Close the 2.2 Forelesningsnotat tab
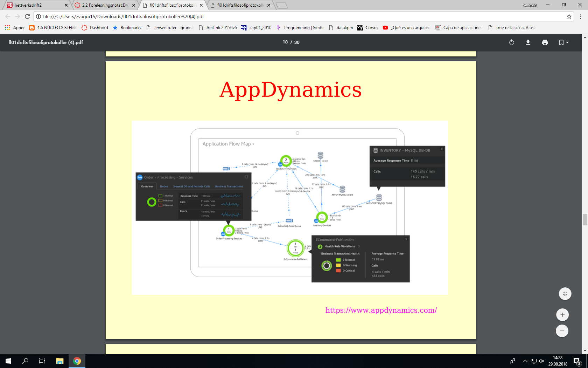The height and width of the screenshot is (368, 588). [134, 5]
